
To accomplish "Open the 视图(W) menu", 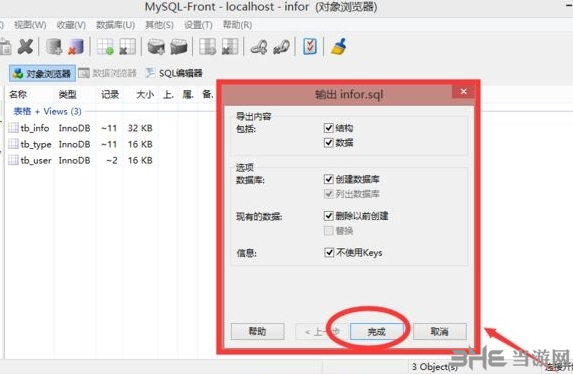I will pyautogui.click(x=30, y=25).
